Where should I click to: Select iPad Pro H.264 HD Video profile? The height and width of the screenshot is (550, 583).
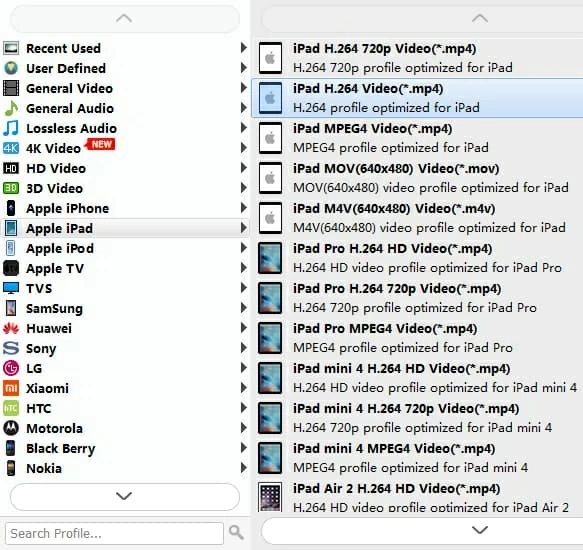(x=417, y=258)
